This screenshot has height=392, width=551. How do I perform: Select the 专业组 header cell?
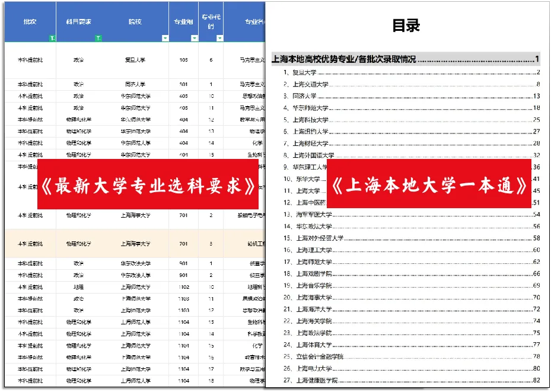(x=183, y=22)
